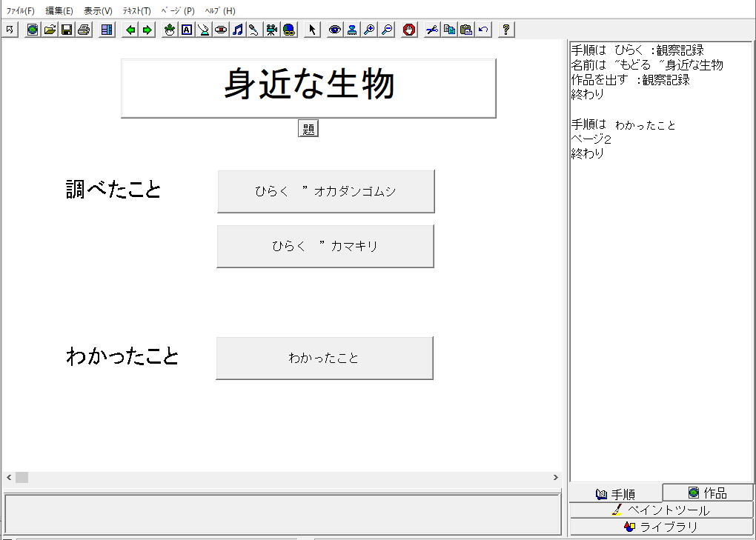Click the yellow question mark help icon

click(506, 30)
